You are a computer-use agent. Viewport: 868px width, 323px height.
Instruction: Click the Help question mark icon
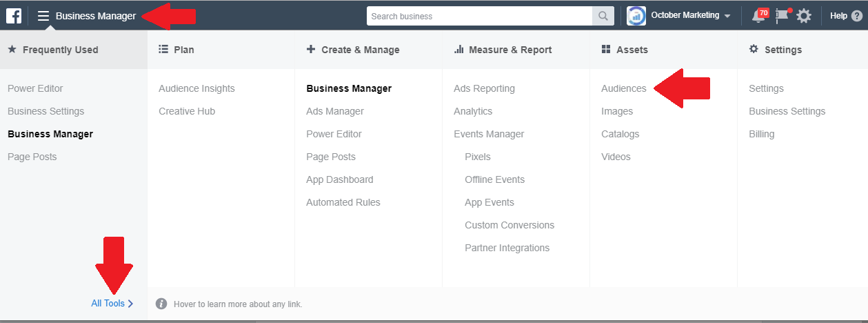pyautogui.click(x=857, y=16)
